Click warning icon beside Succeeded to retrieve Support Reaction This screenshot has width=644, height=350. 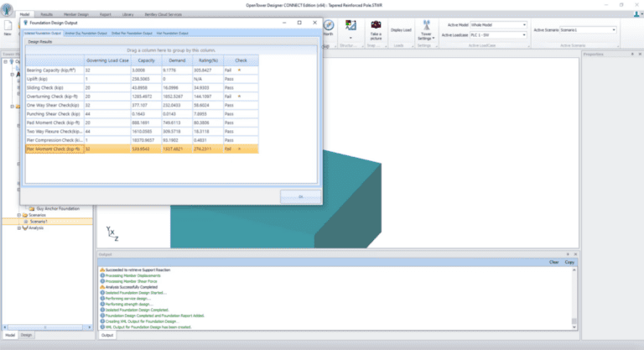pyautogui.click(x=102, y=269)
